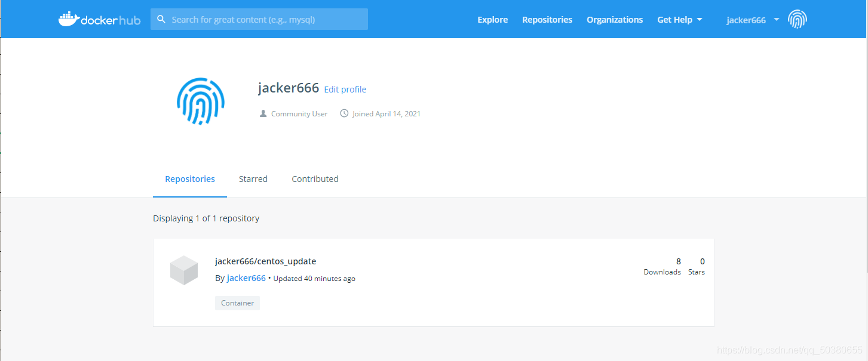Click the By jacker666 author link
The height and width of the screenshot is (361, 868).
coord(246,277)
